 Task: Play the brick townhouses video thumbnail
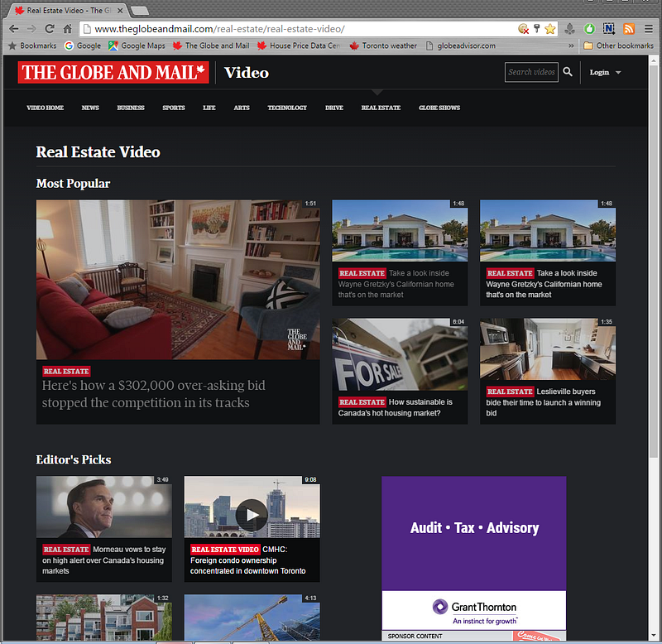click(x=104, y=618)
